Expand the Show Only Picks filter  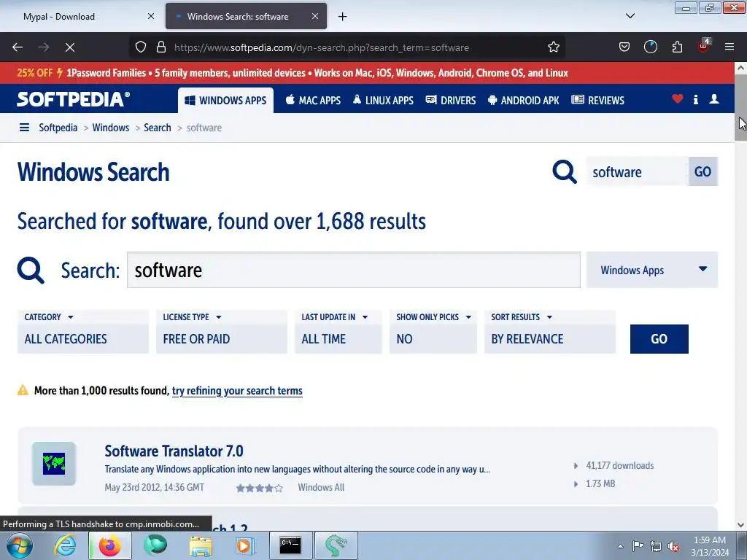433,332
